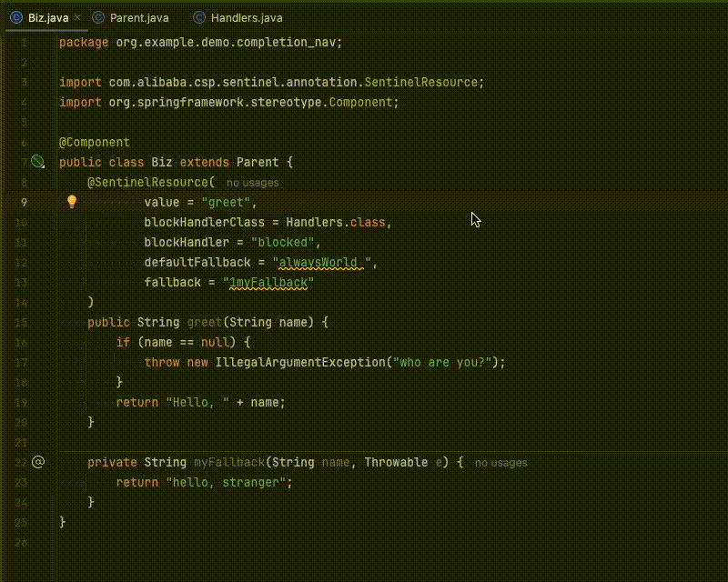This screenshot has height=582, width=728.
Task: Click the 'no usages' hint after myFallback
Action: [501, 463]
